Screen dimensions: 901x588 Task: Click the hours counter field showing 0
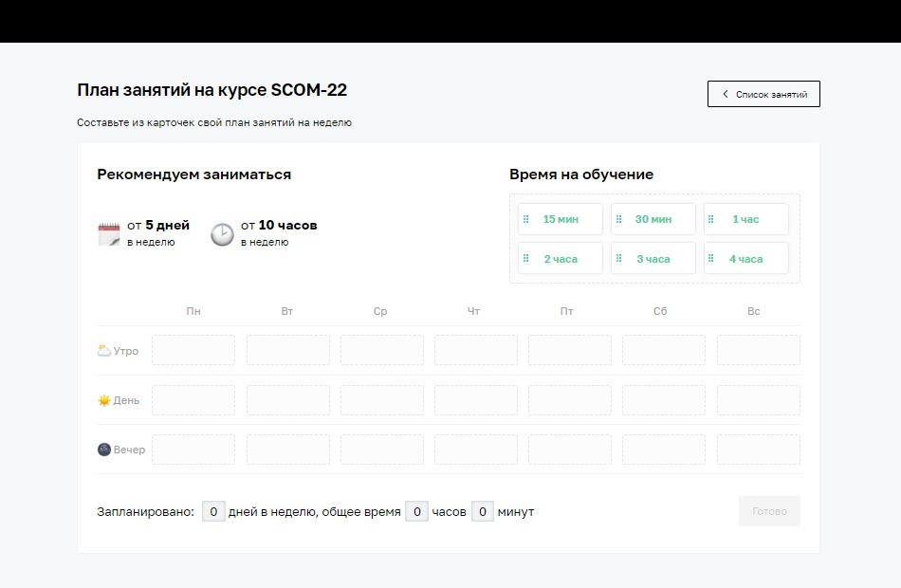coord(417,511)
